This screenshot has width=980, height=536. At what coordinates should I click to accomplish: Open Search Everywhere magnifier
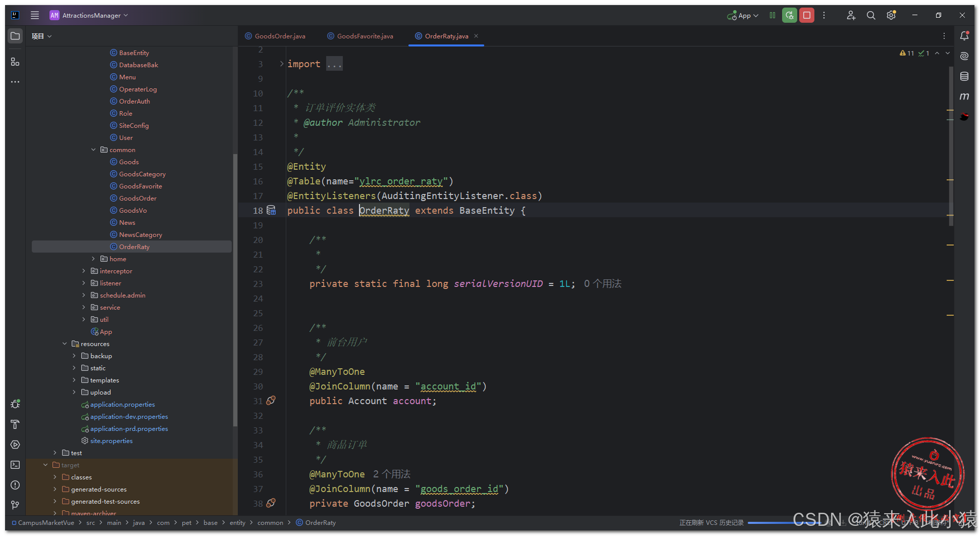871,15
